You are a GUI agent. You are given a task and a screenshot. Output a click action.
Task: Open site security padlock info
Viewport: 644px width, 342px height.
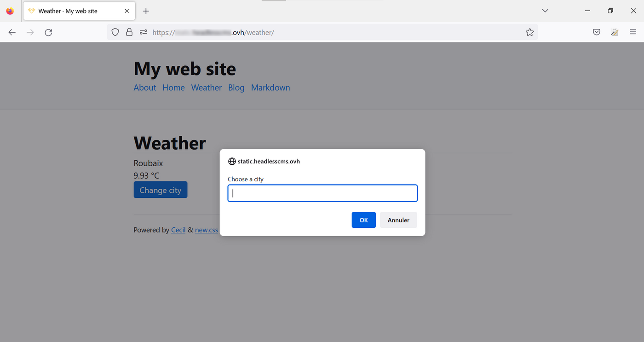pos(129,32)
